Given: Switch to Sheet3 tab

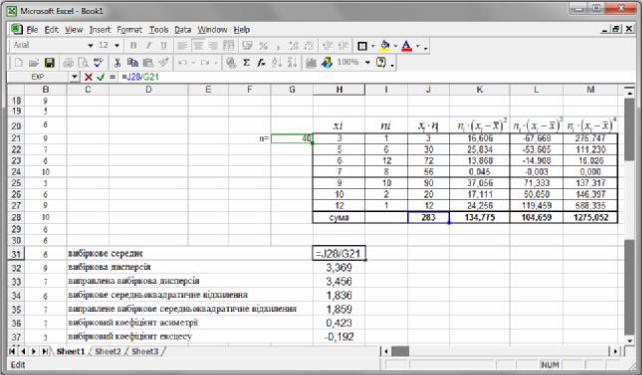Looking at the screenshot, I should (x=145, y=351).
